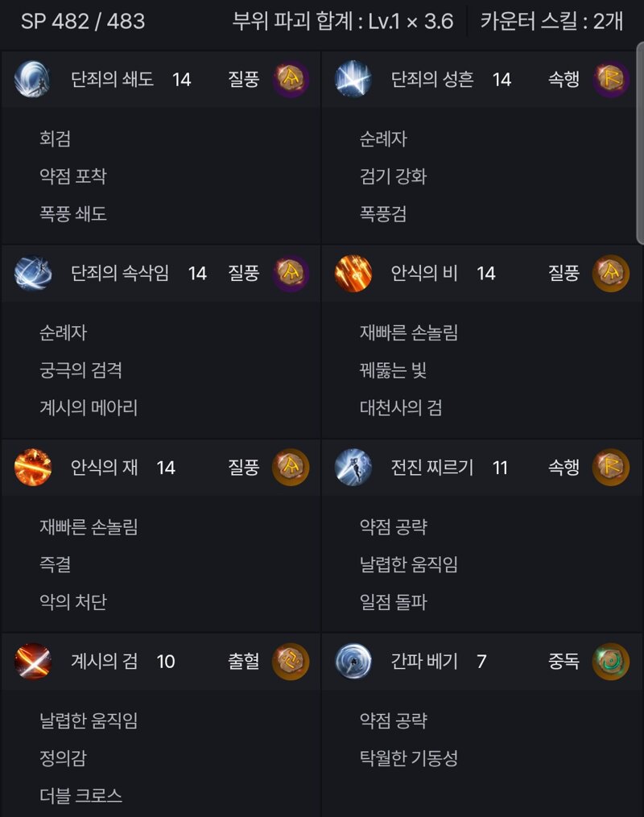Click the 카운터 스킬 : 2개 label
This screenshot has width=644, height=817.
click(x=551, y=21)
